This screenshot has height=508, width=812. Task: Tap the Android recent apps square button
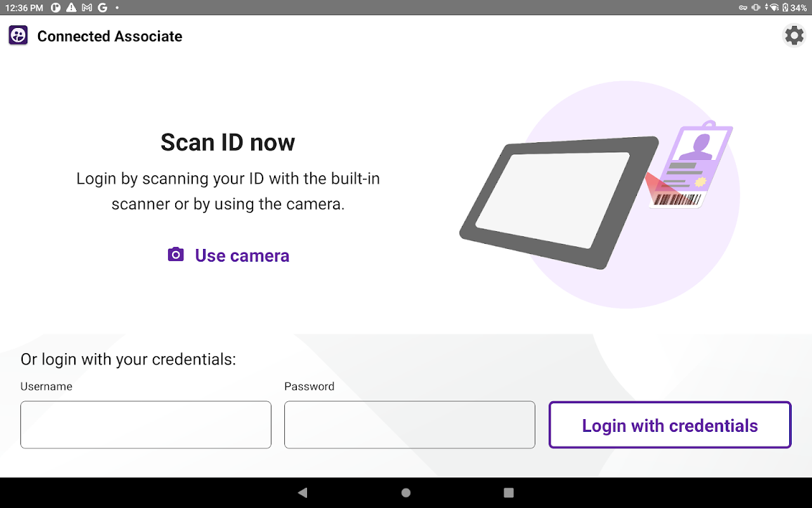tap(509, 493)
